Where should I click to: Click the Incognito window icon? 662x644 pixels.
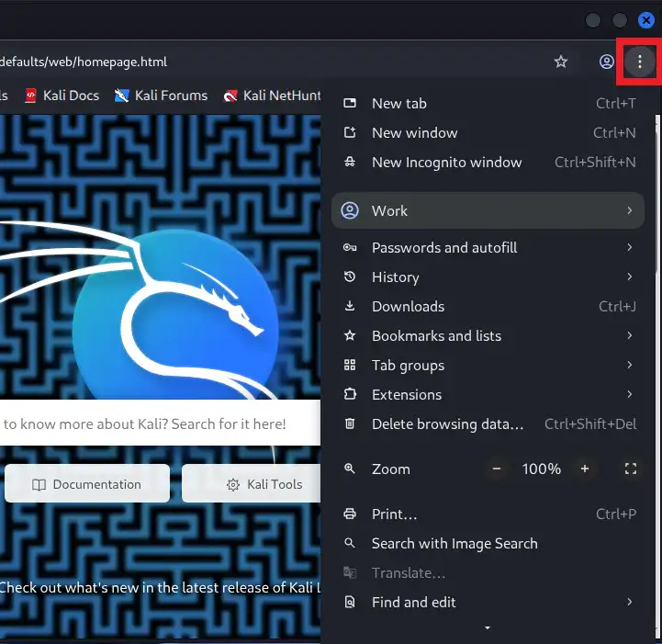[x=350, y=163]
